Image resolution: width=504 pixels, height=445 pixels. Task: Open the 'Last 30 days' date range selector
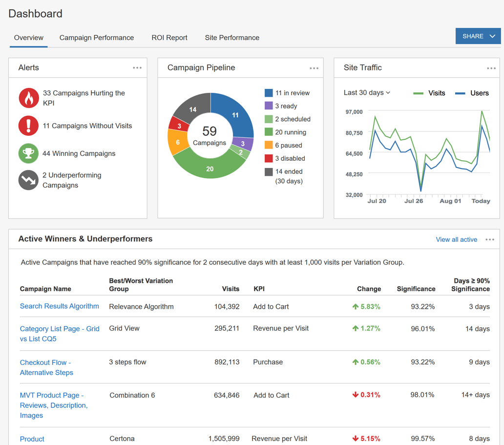click(x=366, y=92)
